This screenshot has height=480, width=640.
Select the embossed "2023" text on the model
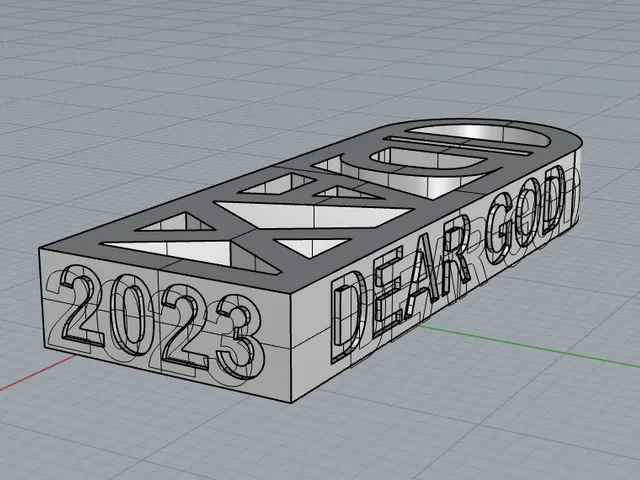click(162, 320)
